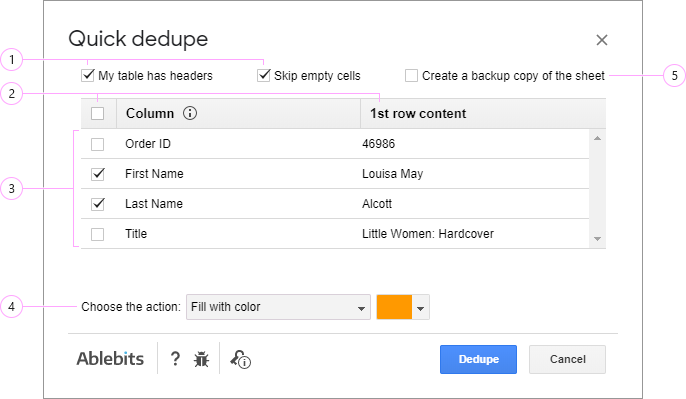Viewport: 686px width, 399px height.
Task: Select the First Name column name
Action: point(154,174)
